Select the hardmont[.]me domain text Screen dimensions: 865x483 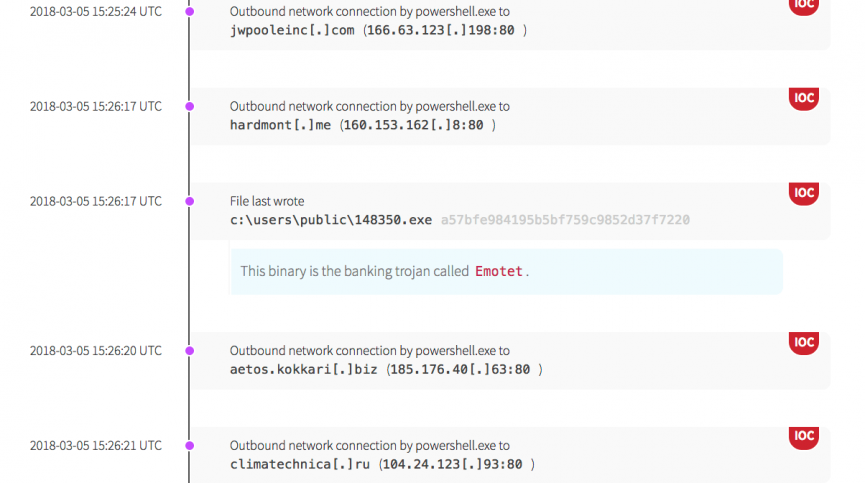280,125
